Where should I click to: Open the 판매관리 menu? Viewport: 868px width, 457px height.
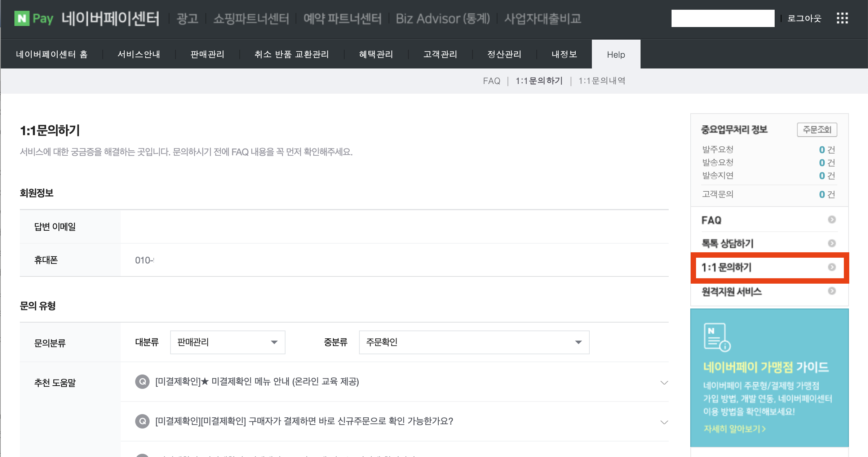pos(207,54)
